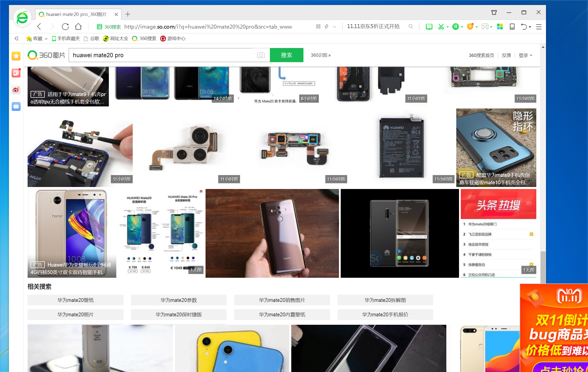Open the hand holding brown phone thumbnail

tap(272, 233)
